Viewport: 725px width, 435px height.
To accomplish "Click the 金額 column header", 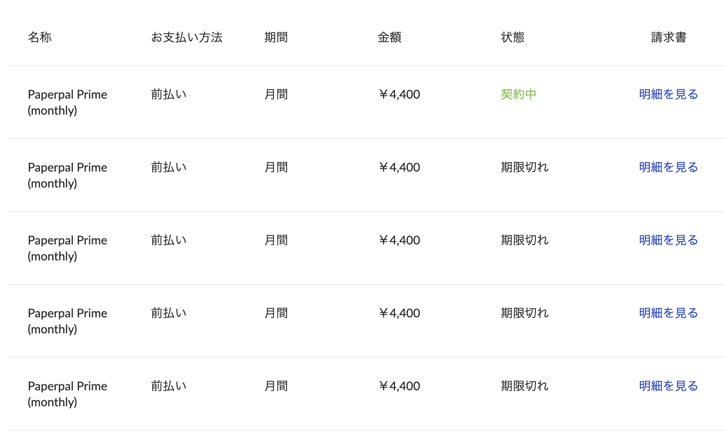I will coord(389,37).
